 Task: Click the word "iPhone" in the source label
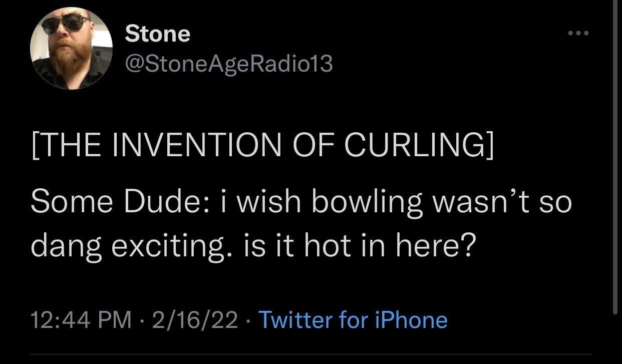click(x=411, y=320)
